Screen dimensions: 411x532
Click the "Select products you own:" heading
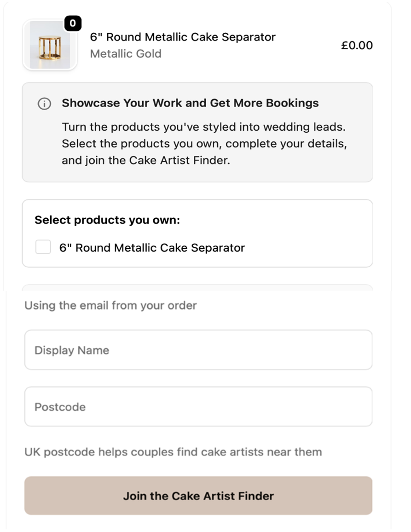click(x=107, y=220)
